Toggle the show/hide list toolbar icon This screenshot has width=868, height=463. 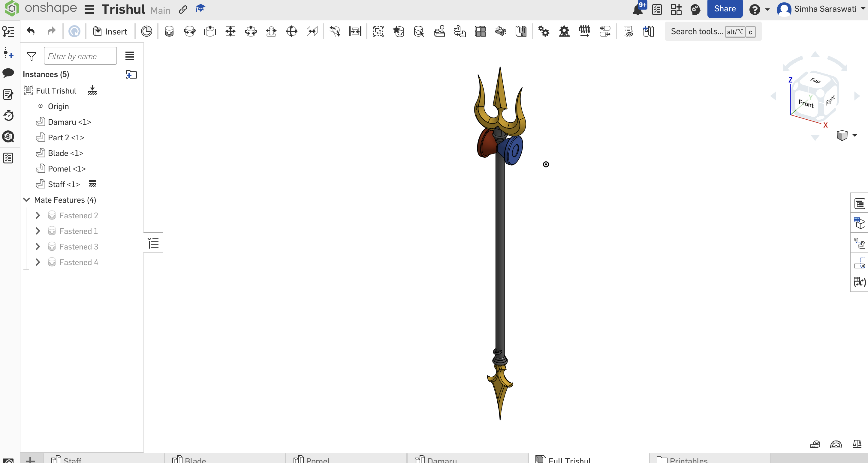(x=628, y=31)
